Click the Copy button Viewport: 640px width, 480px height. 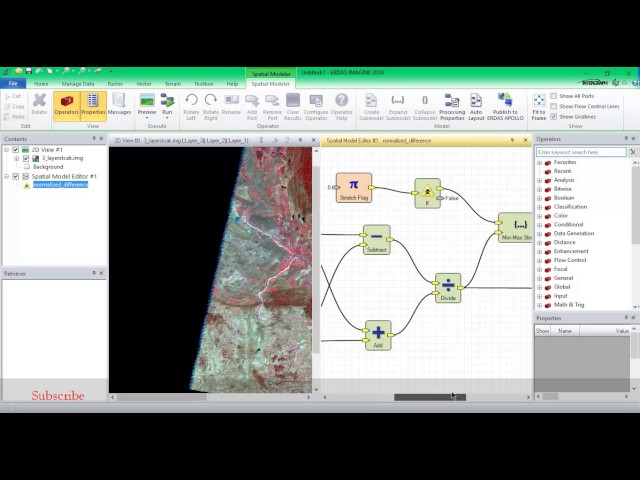point(14,106)
